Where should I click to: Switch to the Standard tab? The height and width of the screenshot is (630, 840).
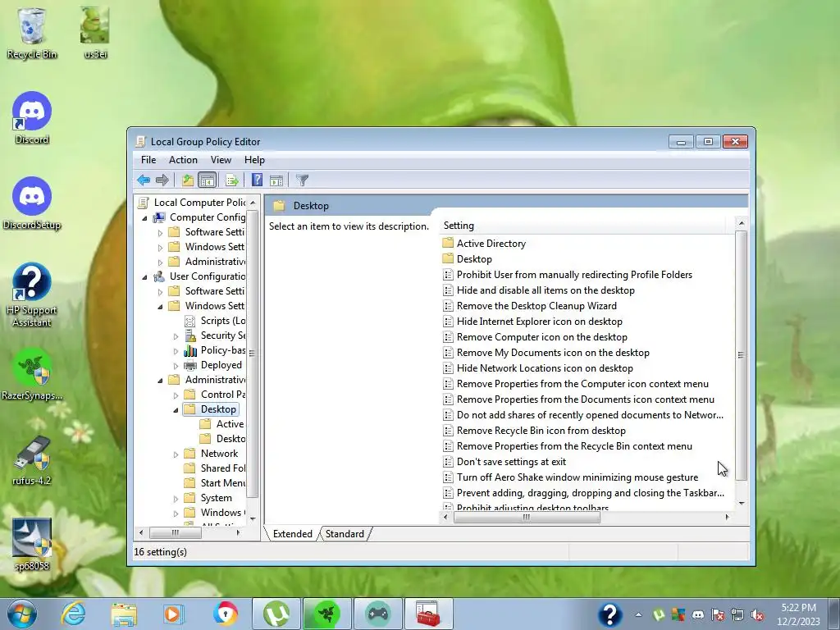click(x=345, y=533)
